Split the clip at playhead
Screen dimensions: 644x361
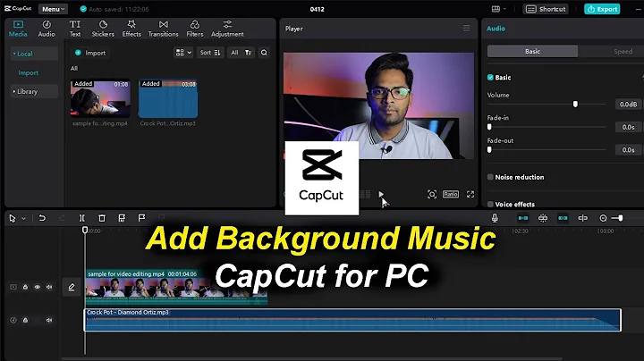tap(82, 218)
